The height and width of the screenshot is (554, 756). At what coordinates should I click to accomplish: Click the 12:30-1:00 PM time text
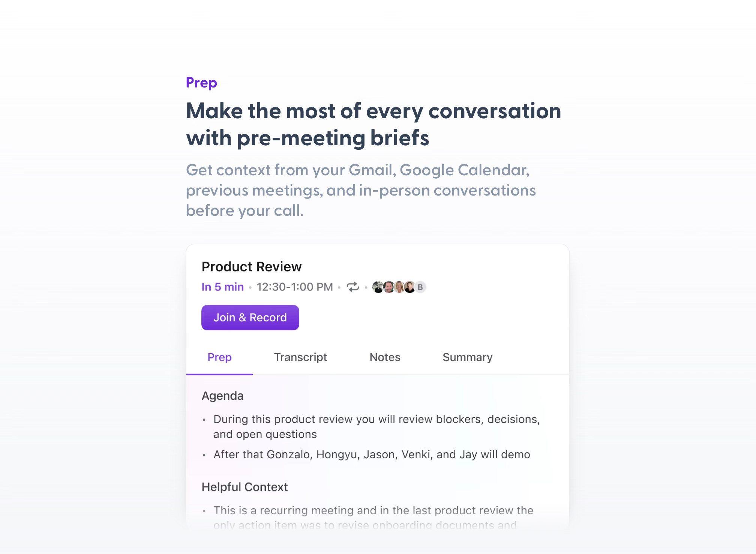pos(295,287)
